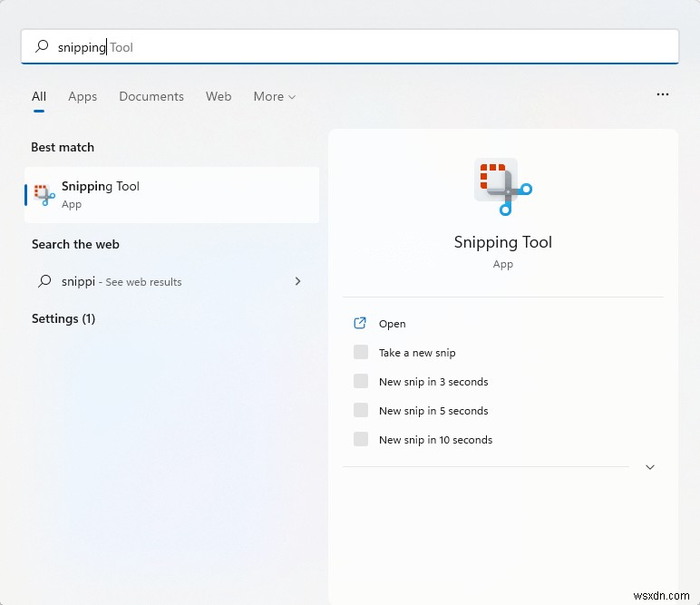700x605 pixels.
Task: Switch to the Documents tab
Action: click(x=151, y=96)
